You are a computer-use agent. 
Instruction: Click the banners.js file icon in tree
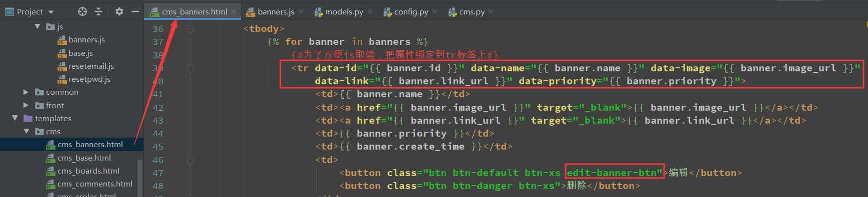coord(62,40)
